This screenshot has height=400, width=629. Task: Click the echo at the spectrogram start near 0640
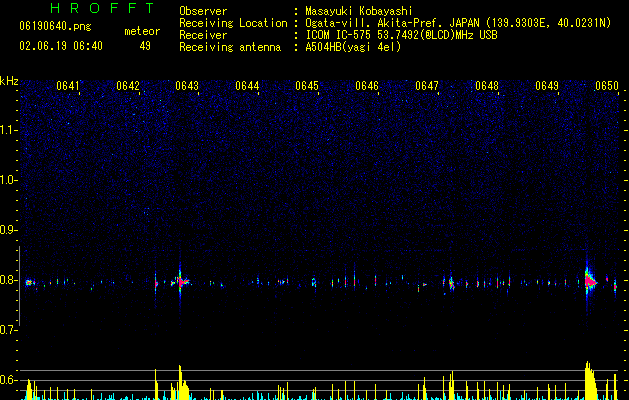pos(29,282)
